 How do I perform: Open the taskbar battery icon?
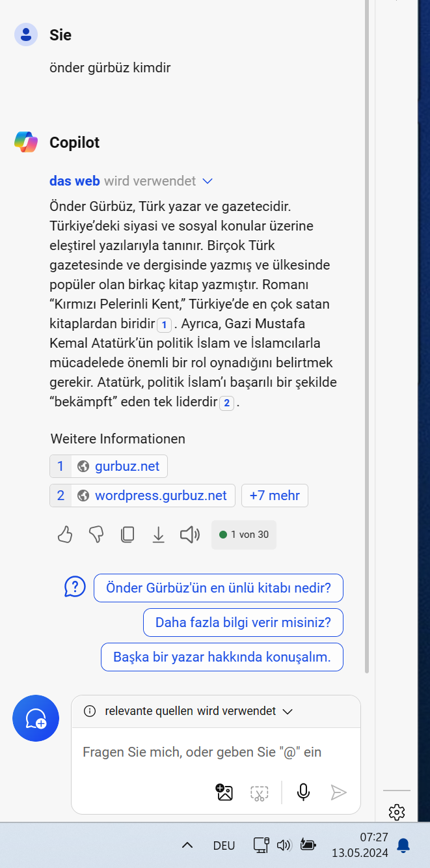(308, 845)
